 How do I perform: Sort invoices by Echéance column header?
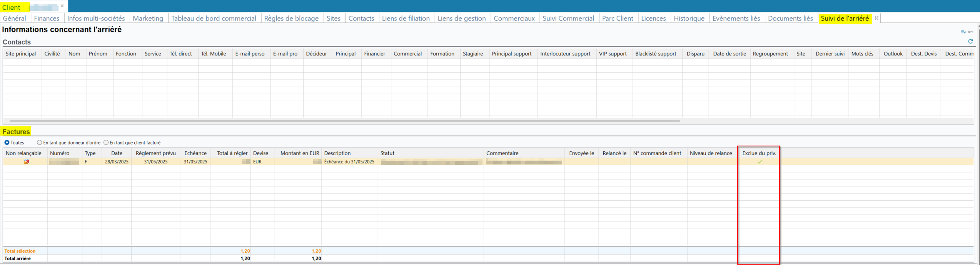pos(195,153)
